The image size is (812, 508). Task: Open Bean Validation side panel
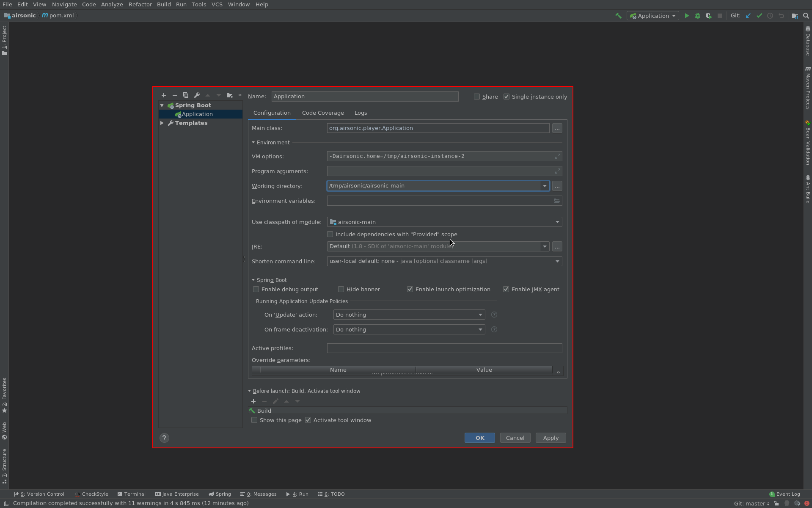[808, 143]
